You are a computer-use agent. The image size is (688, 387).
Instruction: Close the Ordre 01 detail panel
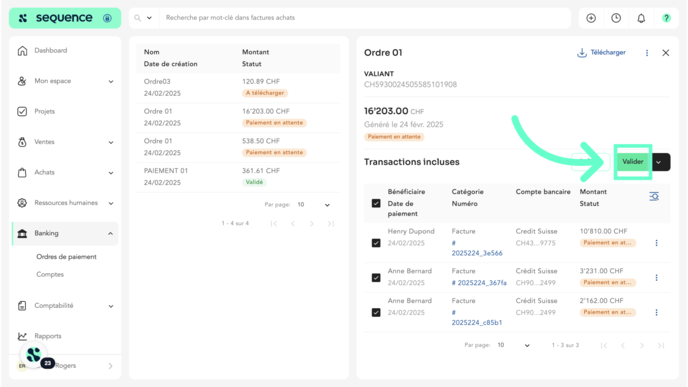[x=666, y=53]
